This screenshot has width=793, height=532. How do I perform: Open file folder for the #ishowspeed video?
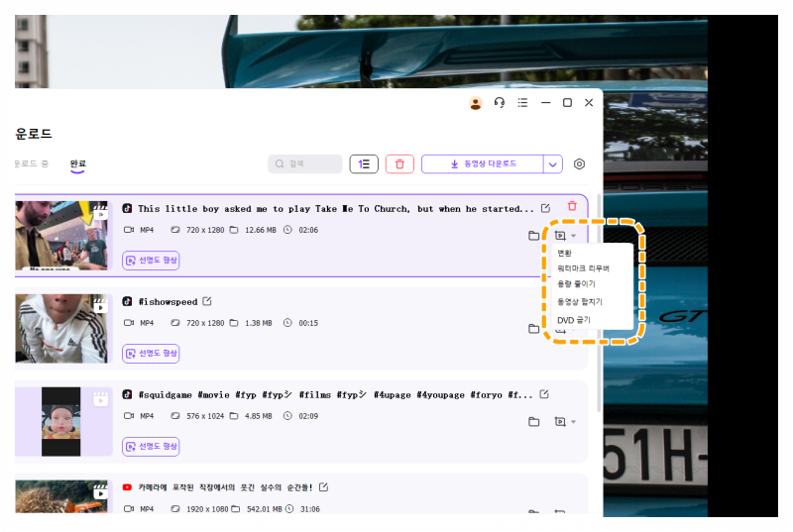coord(533,328)
